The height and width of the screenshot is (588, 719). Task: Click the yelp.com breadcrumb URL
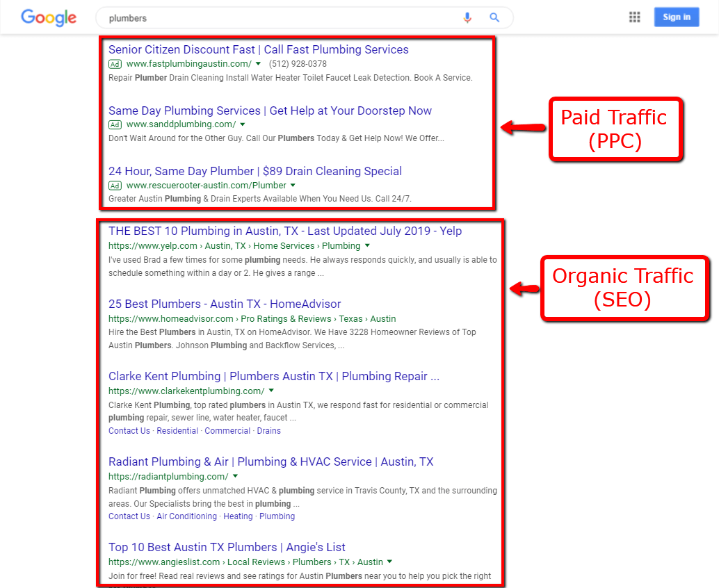(x=234, y=246)
